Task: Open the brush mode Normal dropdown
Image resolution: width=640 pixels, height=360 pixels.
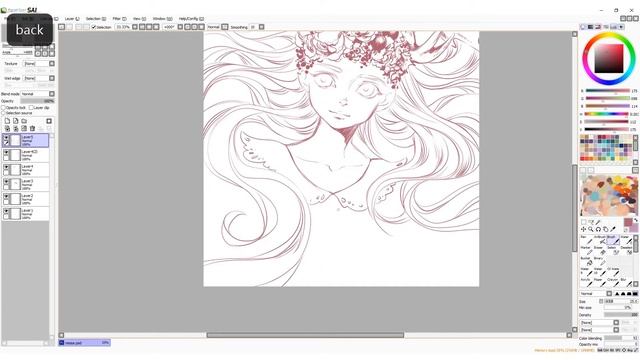Action: click(x=609, y=294)
